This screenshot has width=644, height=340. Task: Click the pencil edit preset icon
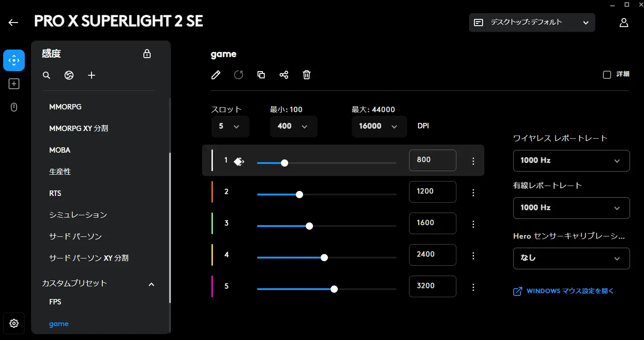tap(216, 75)
